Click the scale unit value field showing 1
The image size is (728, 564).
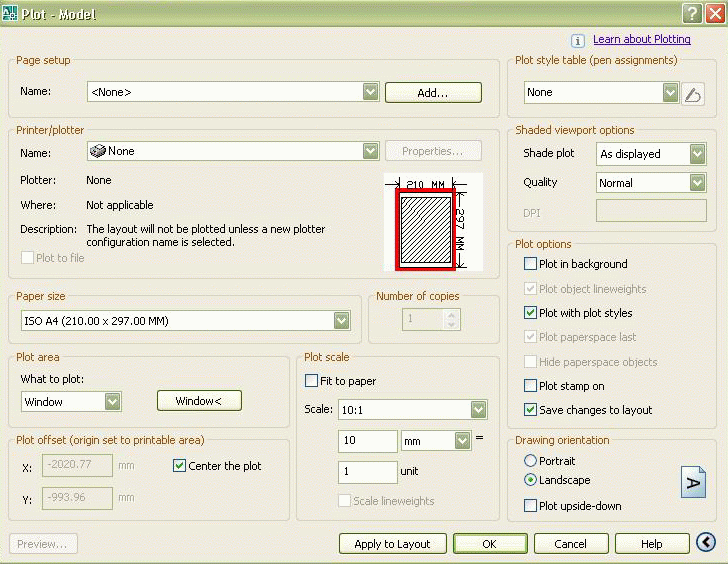(368, 472)
